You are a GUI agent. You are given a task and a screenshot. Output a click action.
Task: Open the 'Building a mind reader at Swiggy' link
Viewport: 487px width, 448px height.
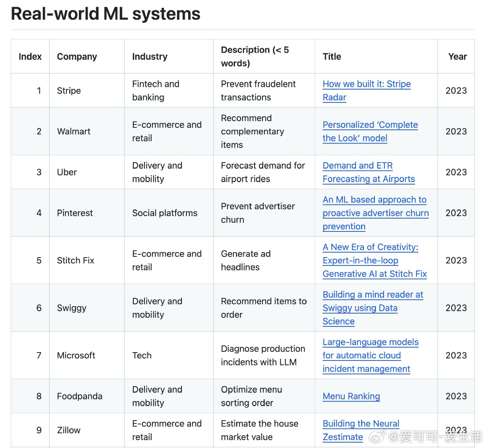click(373, 308)
